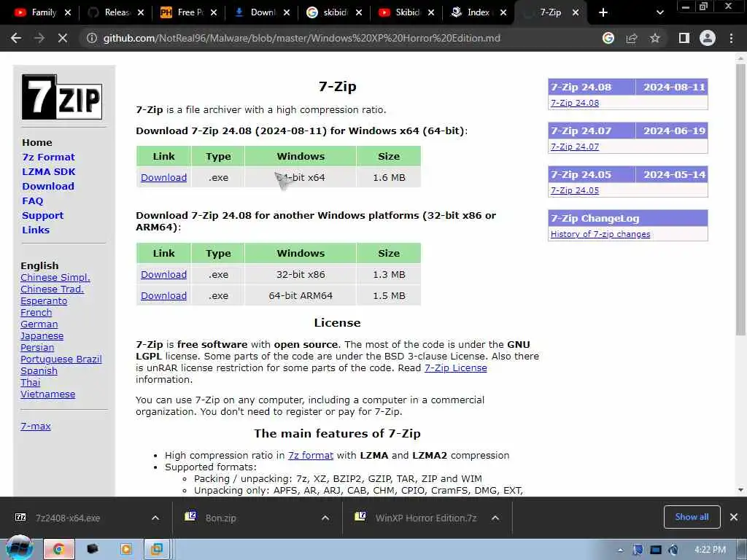Show hidden tray icons arrow
The height and width of the screenshot is (560, 747).
(x=620, y=550)
